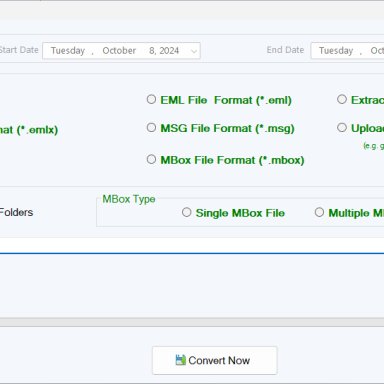Select the Upload option radio button

tap(342, 128)
